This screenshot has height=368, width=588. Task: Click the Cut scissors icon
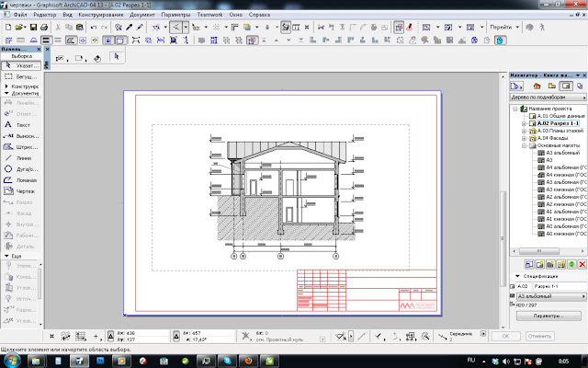click(x=58, y=27)
